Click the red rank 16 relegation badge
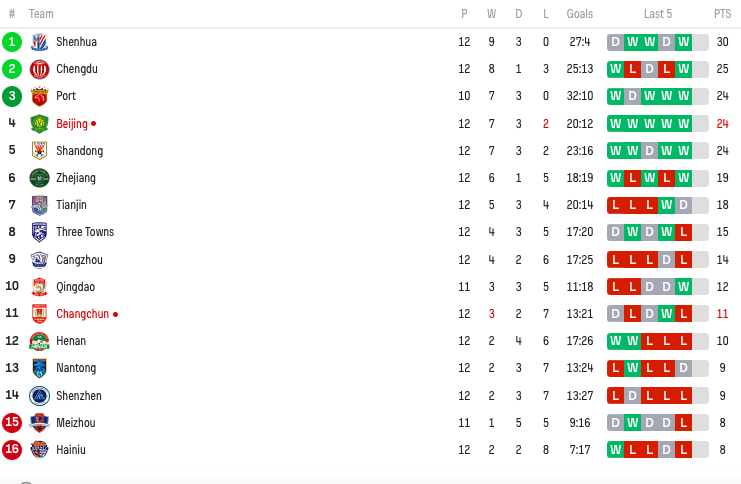 point(12,449)
